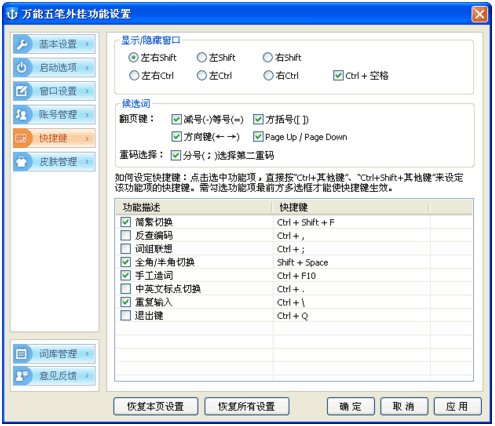
Task: Select the Ctrl + F10 shortcut cell
Action: 351,276
